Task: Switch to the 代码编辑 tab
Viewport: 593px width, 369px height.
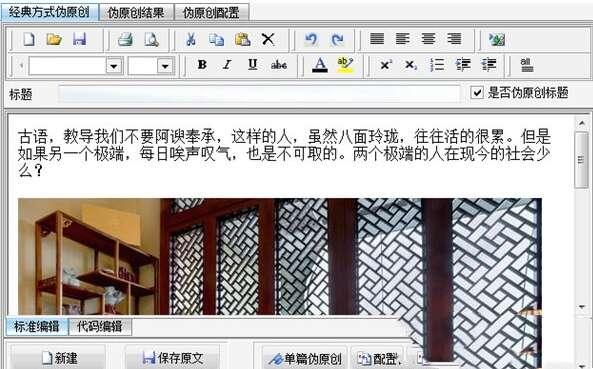Action: [99, 327]
